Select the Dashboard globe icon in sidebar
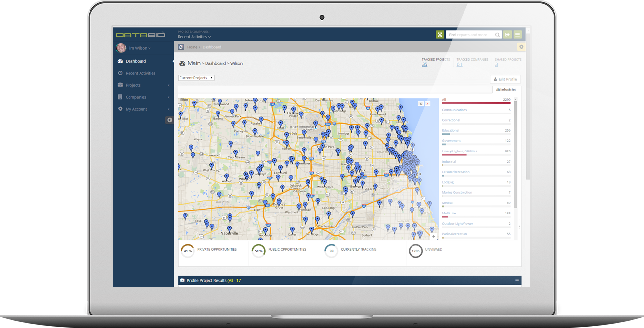This screenshot has width=644, height=328. coord(120,61)
